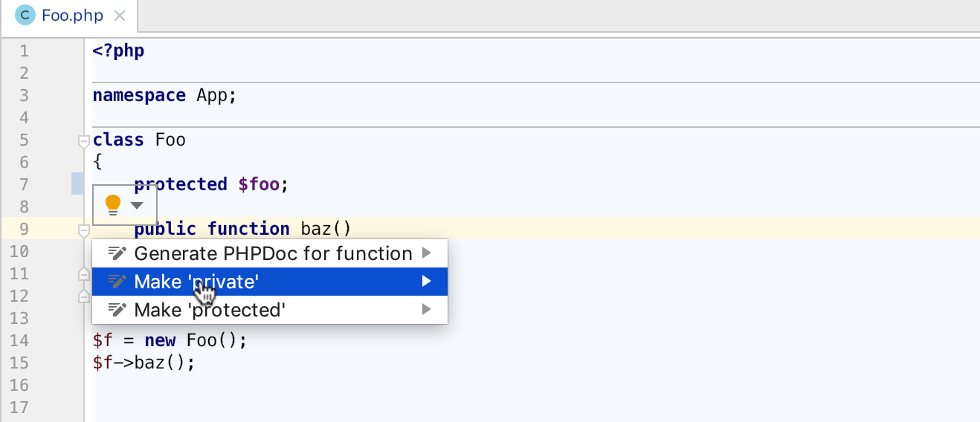This screenshot has height=422, width=980.
Task: Open dropdown arrow beside the light bulb
Action: click(137, 205)
